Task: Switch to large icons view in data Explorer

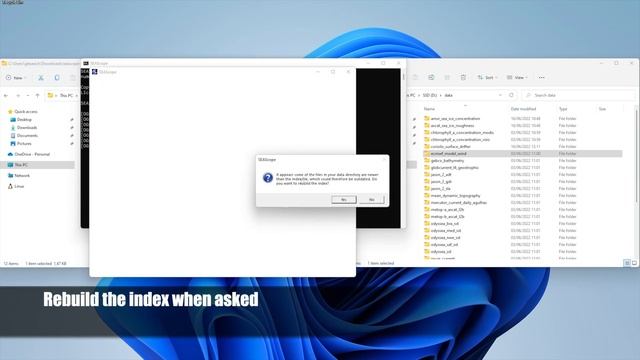Action: tap(634, 263)
